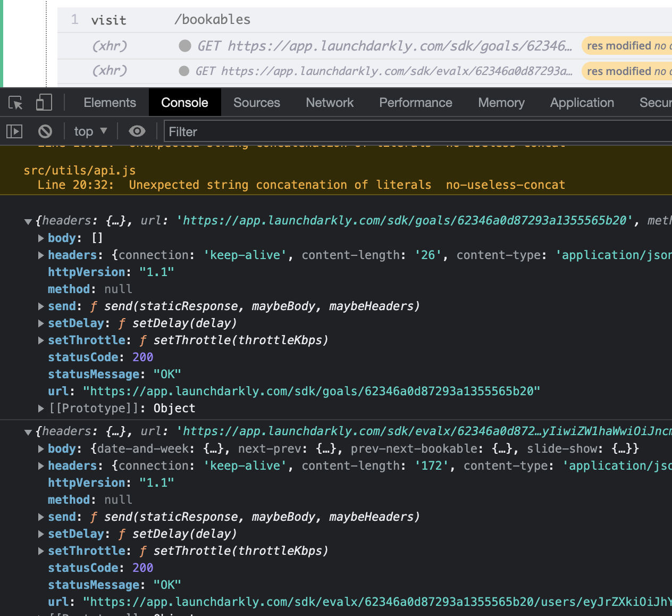Select the GET goals xhr log entry
This screenshot has width=672, height=616.
365,46
